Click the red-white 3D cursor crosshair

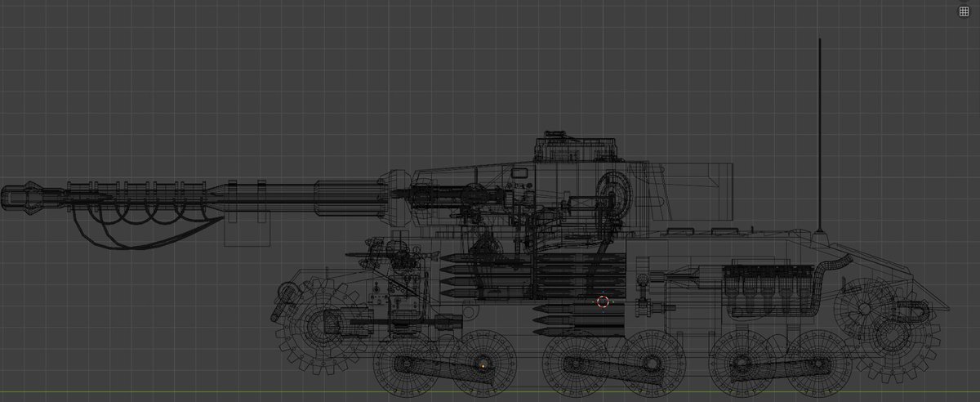(603, 301)
